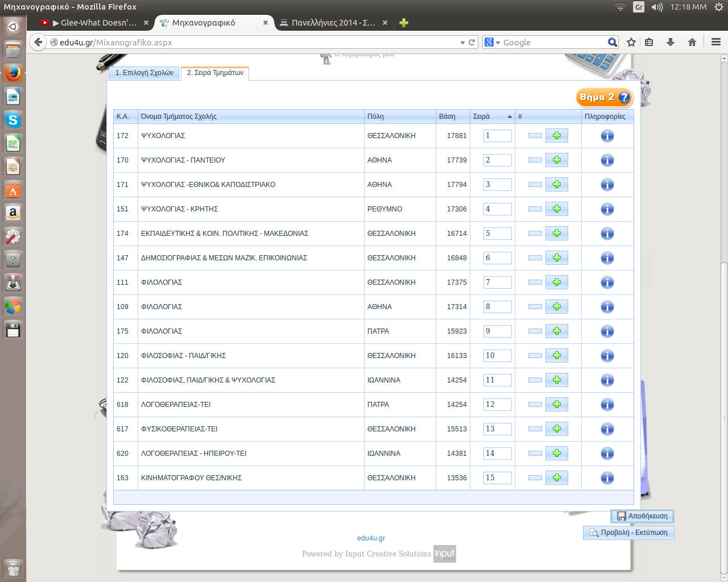Open the Firefox hamburger menu

(716, 42)
